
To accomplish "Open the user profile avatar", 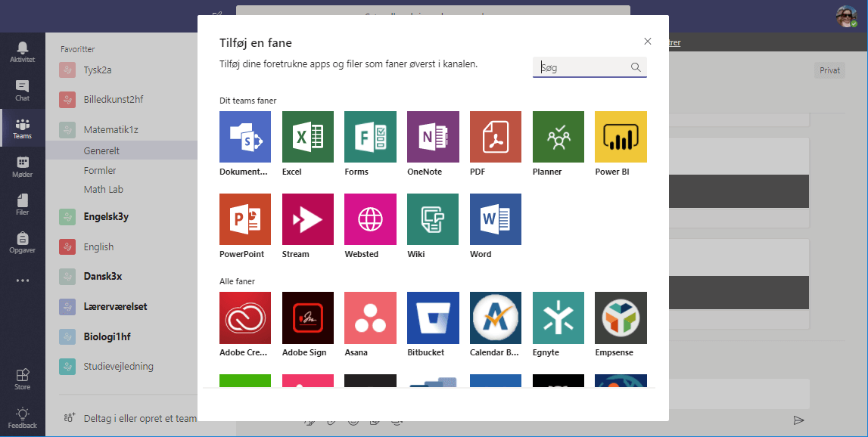I will (846, 17).
